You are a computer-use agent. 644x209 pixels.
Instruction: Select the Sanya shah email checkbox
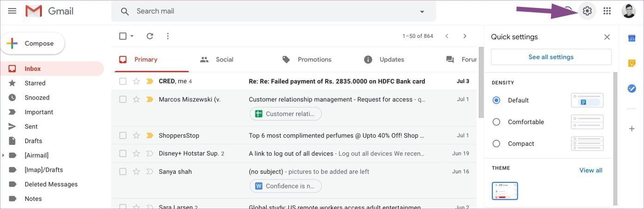pyautogui.click(x=123, y=171)
